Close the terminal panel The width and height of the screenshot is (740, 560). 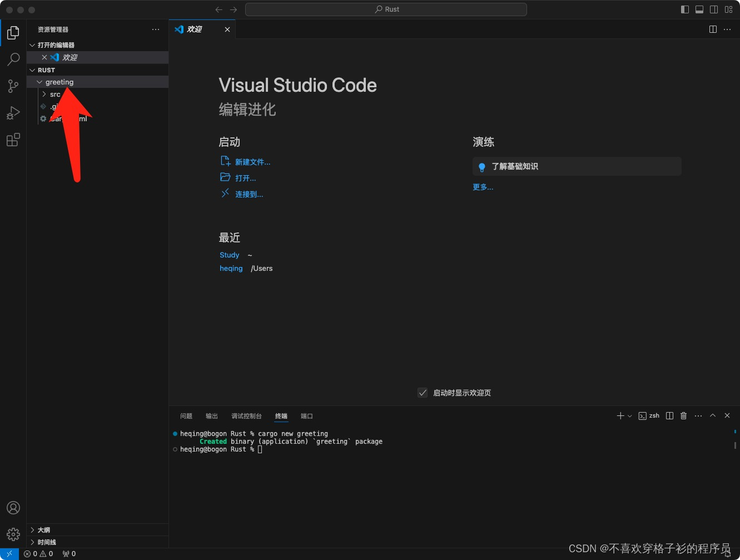pyautogui.click(x=727, y=416)
